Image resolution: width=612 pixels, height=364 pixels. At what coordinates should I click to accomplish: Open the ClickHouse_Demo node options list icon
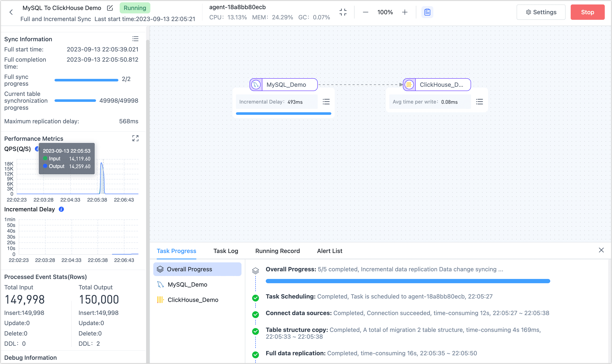(x=479, y=102)
